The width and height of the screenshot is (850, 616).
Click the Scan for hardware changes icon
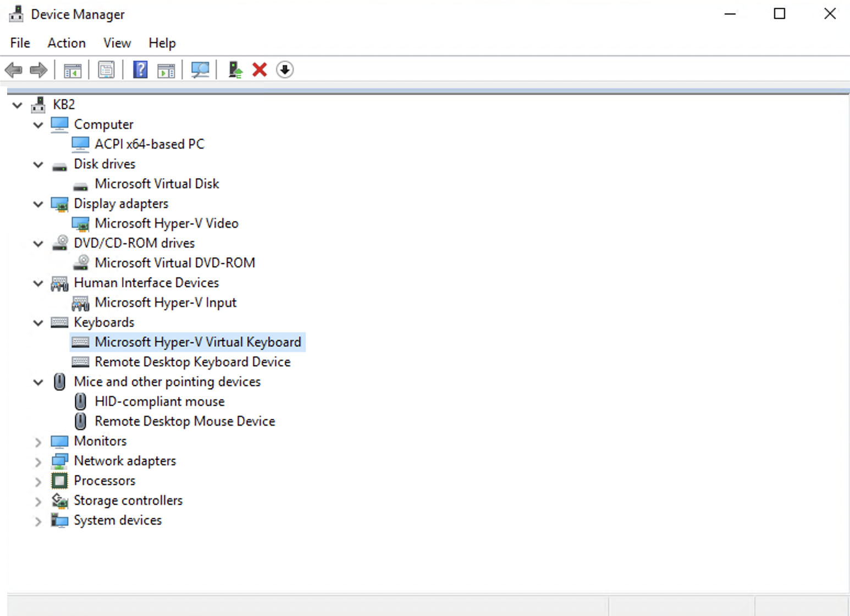(x=201, y=69)
